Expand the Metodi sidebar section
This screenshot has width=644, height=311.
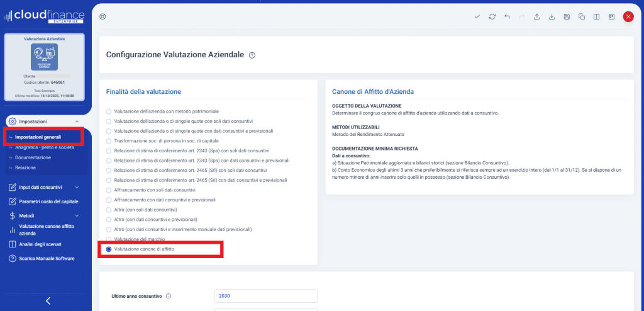(x=77, y=215)
